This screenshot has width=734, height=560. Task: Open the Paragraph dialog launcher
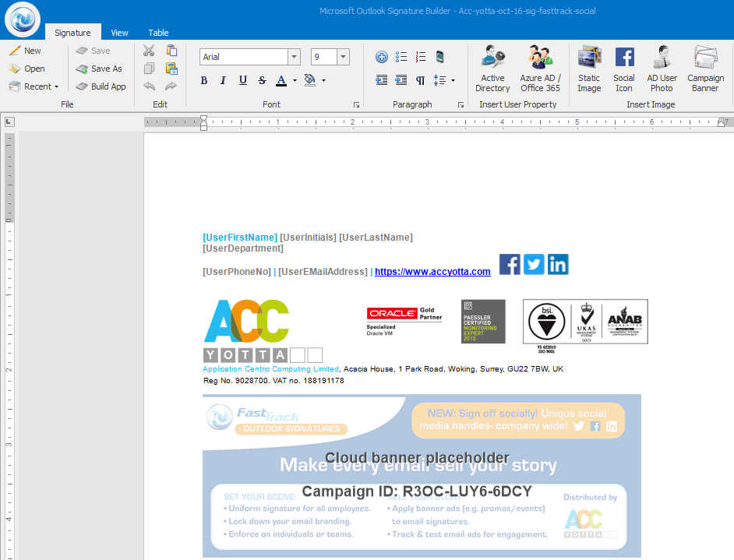pos(461,105)
